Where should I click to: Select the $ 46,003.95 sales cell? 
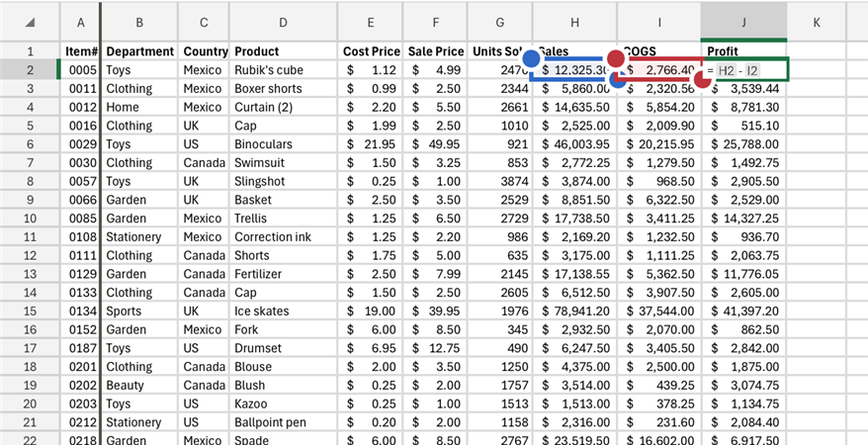pyautogui.click(x=575, y=144)
